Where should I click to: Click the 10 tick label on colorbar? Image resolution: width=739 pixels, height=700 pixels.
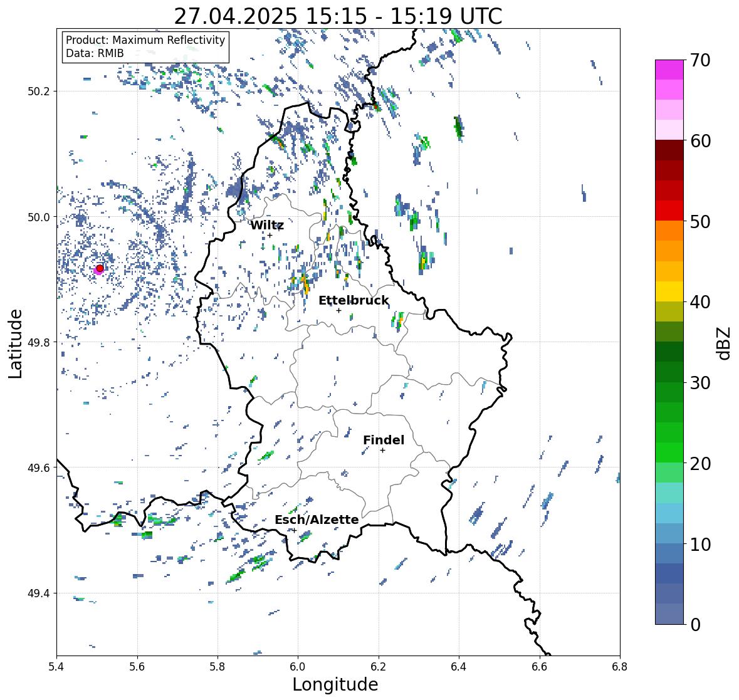click(x=700, y=544)
